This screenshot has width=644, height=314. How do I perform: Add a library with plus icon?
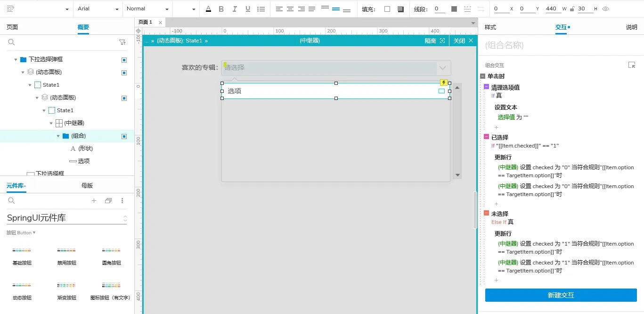point(94,201)
